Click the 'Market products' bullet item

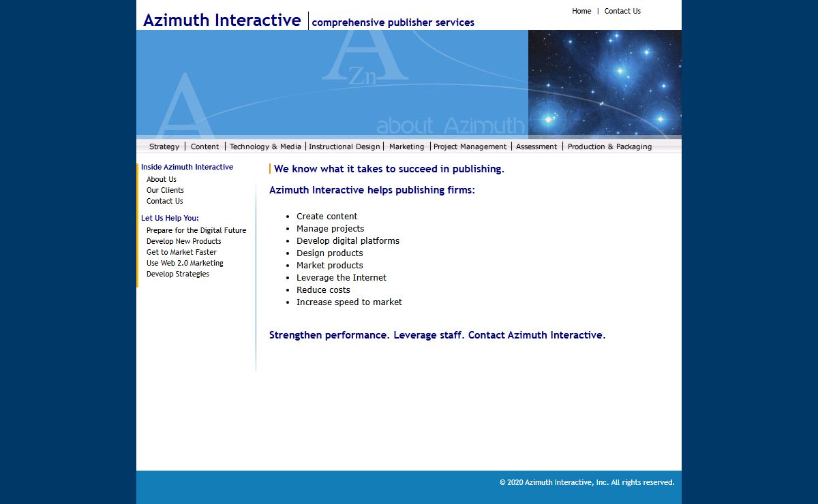tap(329, 266)
